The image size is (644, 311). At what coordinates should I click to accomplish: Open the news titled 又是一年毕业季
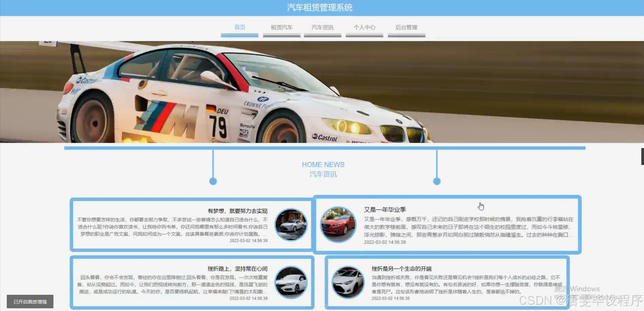click(x=385, y=210)
